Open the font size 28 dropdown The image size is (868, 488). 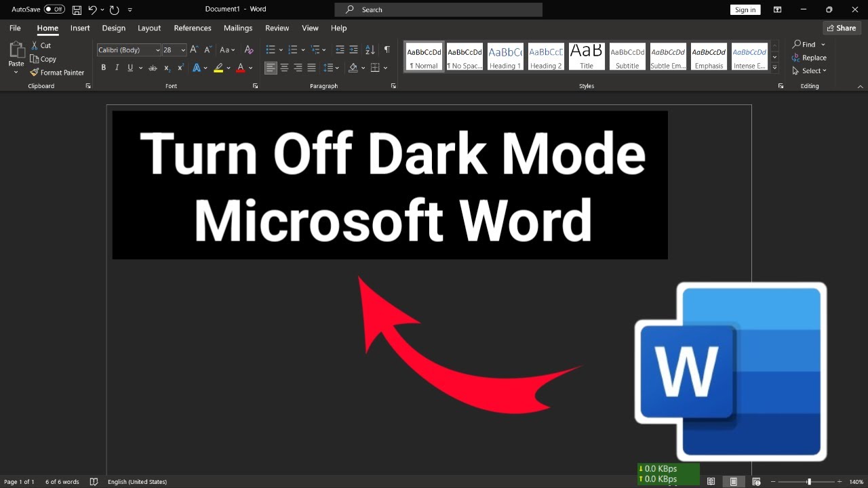[183, 50]
